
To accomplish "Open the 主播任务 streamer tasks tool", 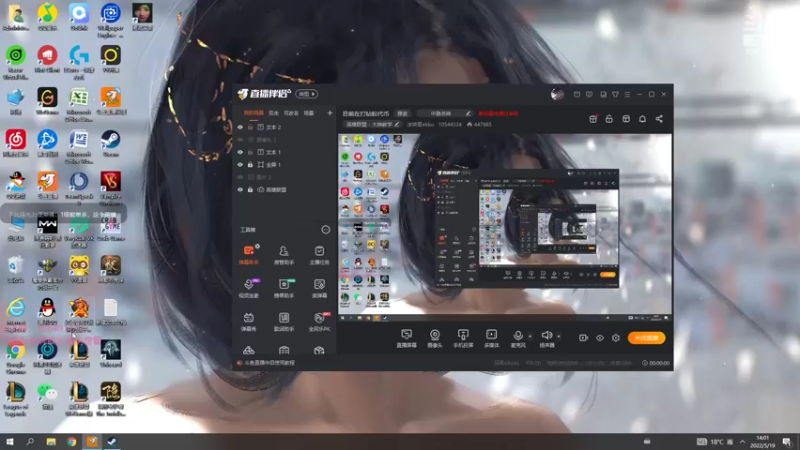I will click(319, 255).
